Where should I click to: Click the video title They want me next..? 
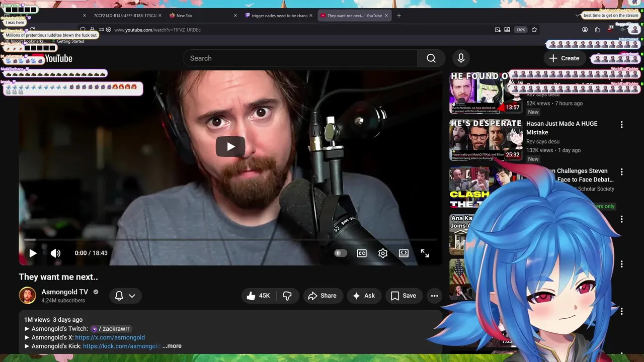(x=58, y=277)
